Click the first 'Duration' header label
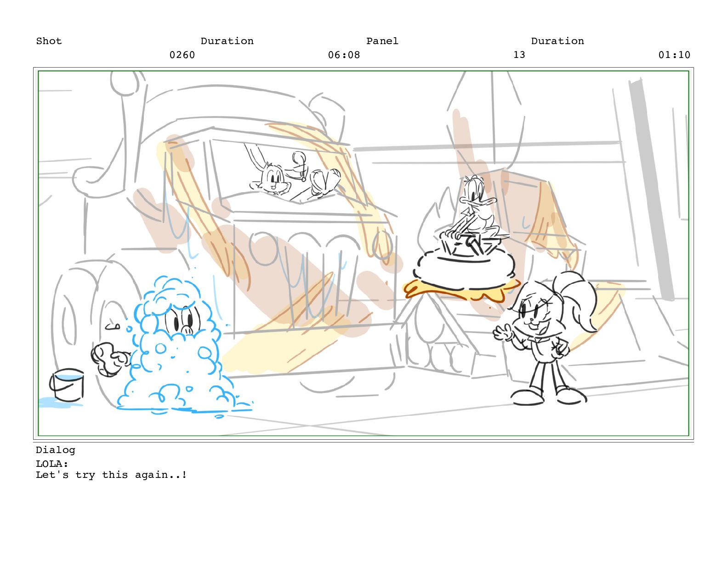728x563 pixels. (x=227, y=41)
